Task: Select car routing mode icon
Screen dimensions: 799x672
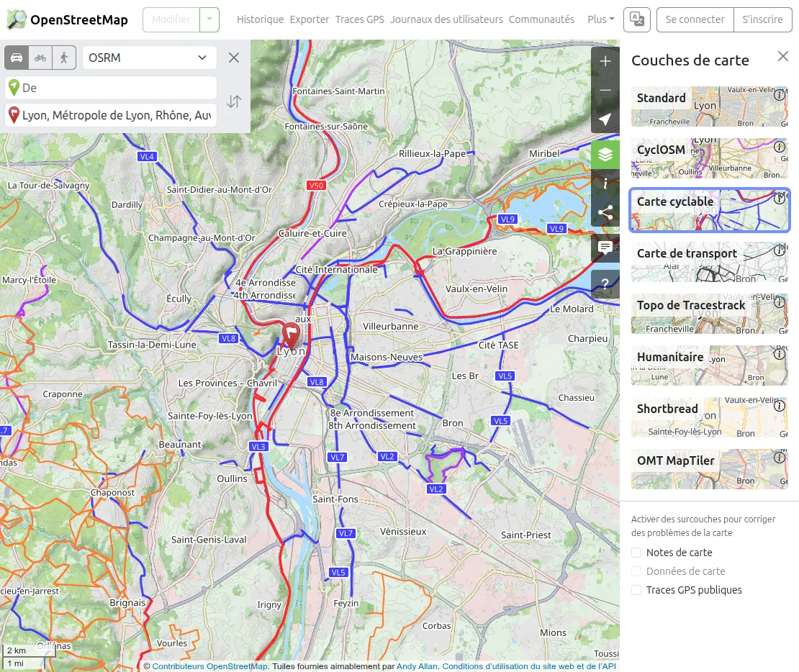Action: [17, 58]
